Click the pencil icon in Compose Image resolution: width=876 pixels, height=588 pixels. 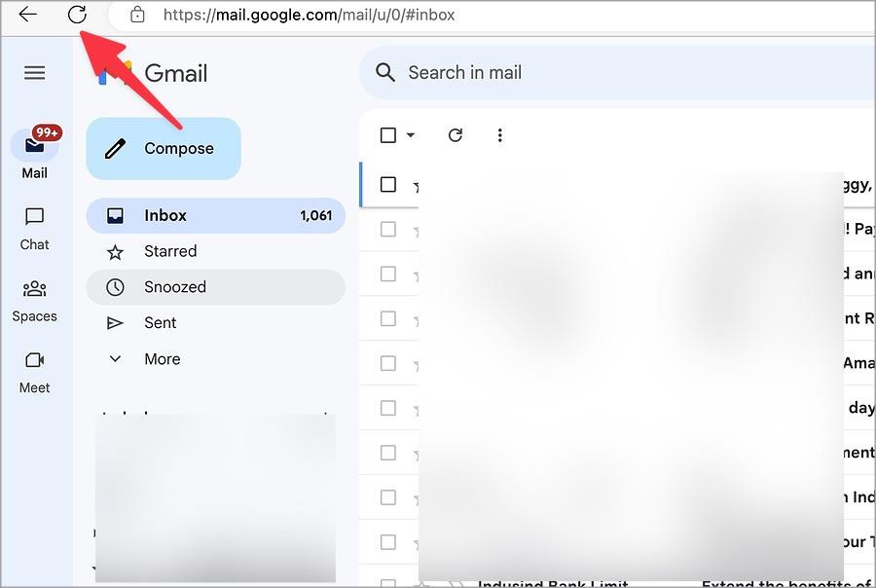[x=115, y=149]
